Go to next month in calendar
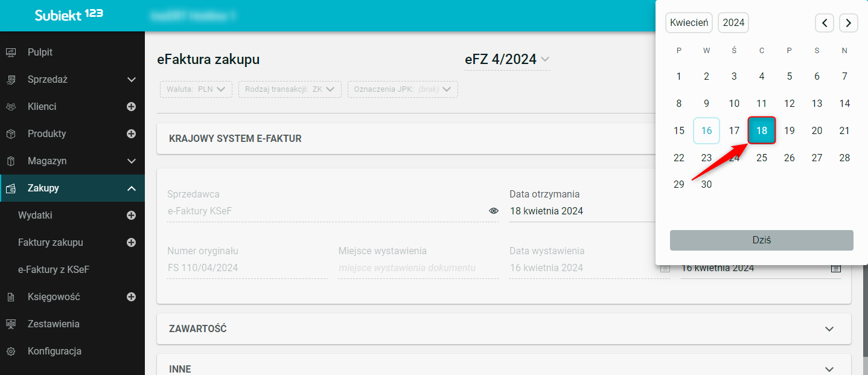The height and width of the screenshot is (375, 868). tap(849, 23)
